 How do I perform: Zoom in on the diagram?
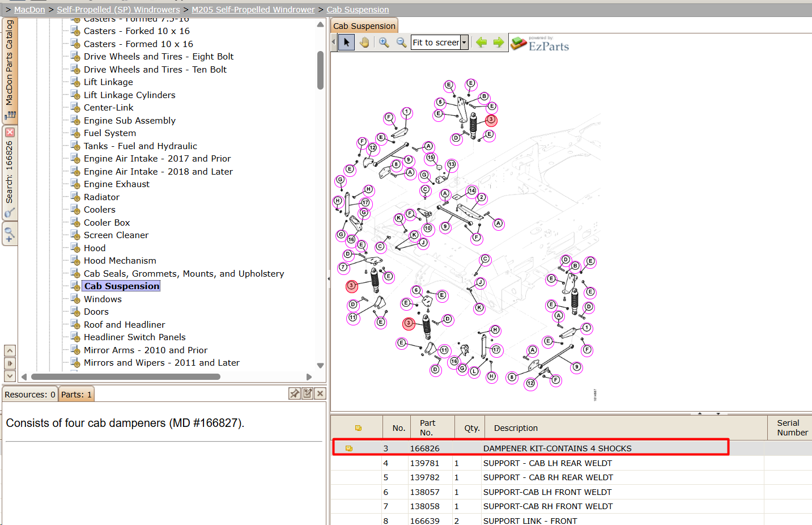pos(384,42)
